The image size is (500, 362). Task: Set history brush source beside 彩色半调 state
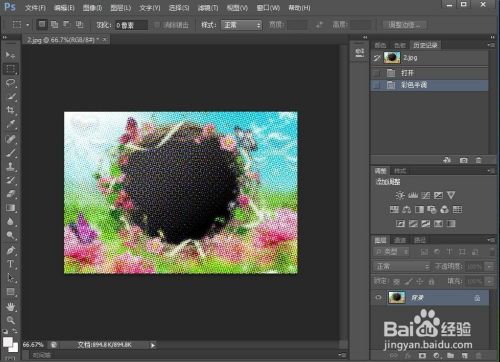(376, 85)
